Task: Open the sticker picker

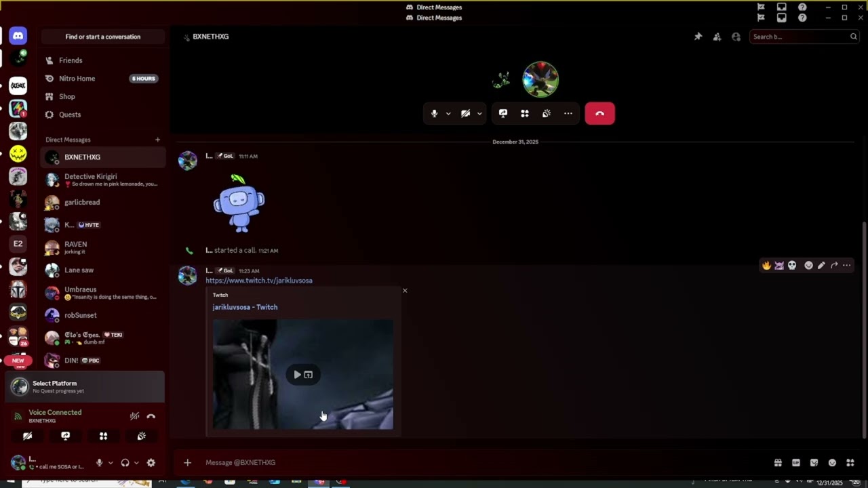Action: pos(814,463)
